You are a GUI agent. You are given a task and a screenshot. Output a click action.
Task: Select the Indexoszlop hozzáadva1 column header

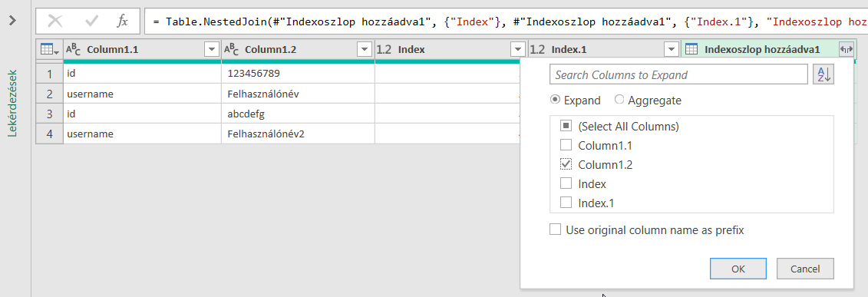(x=768, y=49)
